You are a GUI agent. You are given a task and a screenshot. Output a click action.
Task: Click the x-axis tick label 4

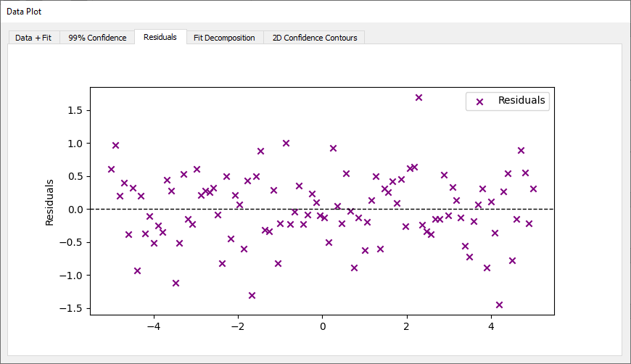[x=491, y=326]
